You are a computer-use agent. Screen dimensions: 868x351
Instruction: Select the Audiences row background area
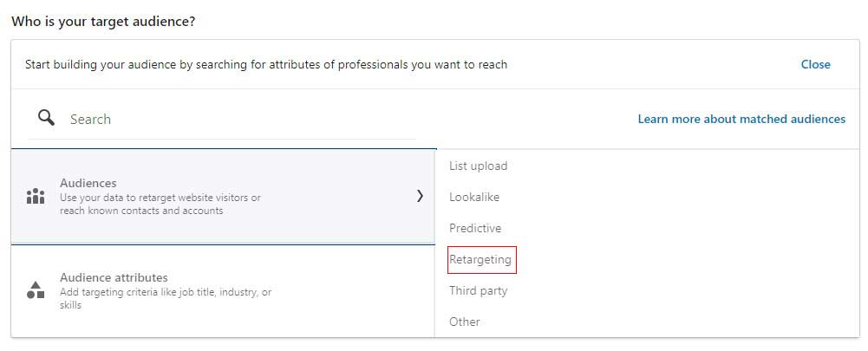click(223, 196)
